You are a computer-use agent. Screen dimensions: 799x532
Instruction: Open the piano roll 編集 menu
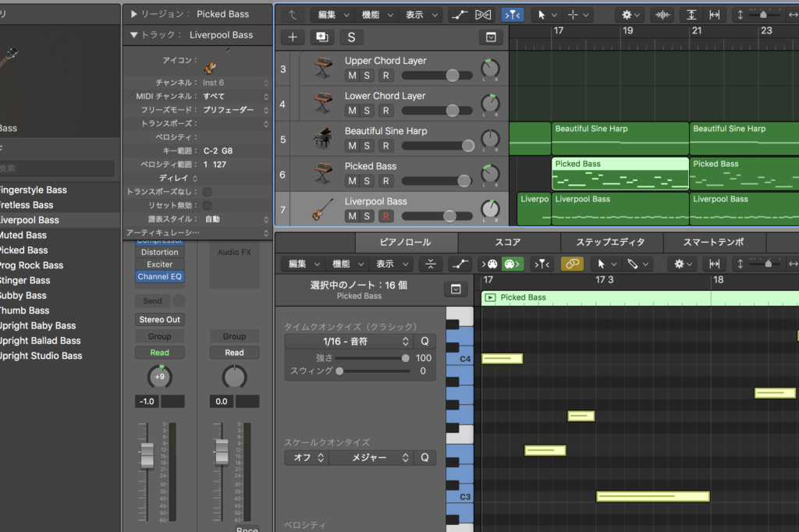pyautogui.click(x=304, y=264)
